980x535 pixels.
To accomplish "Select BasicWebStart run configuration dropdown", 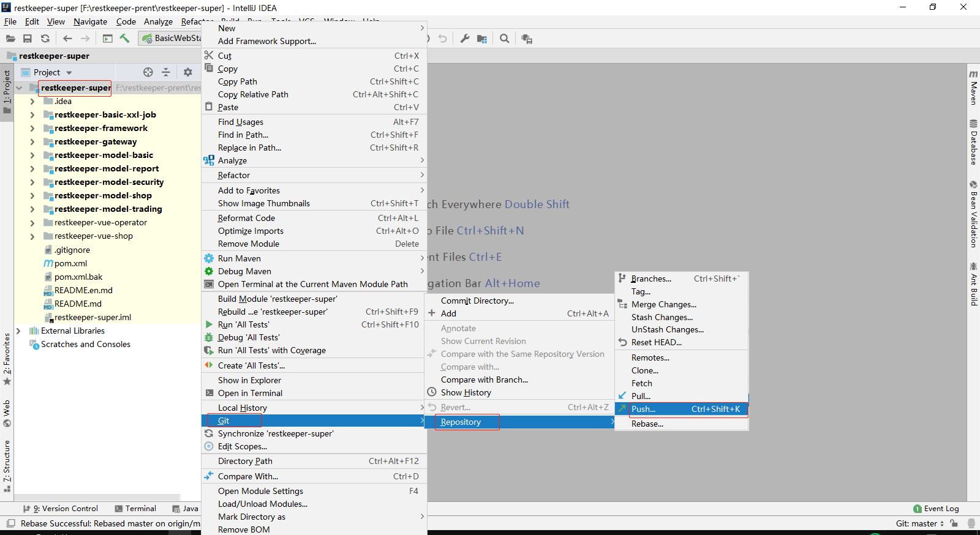I will point(171,38).
